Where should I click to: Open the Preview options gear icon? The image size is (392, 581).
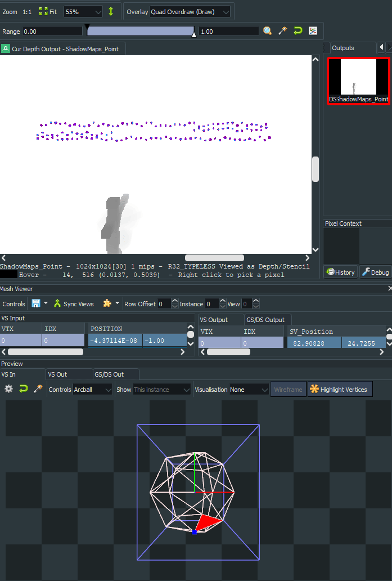tap(8, 388)
